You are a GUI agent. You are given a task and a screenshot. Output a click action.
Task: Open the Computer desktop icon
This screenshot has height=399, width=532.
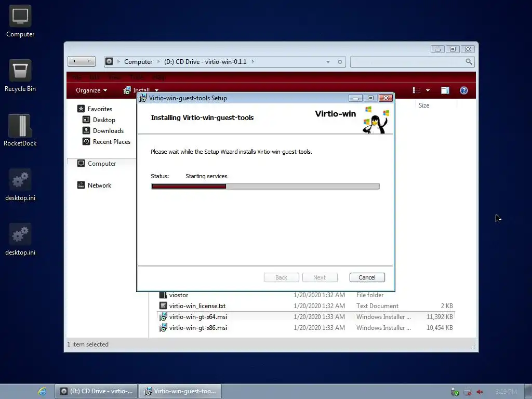[x=20, y=16]
